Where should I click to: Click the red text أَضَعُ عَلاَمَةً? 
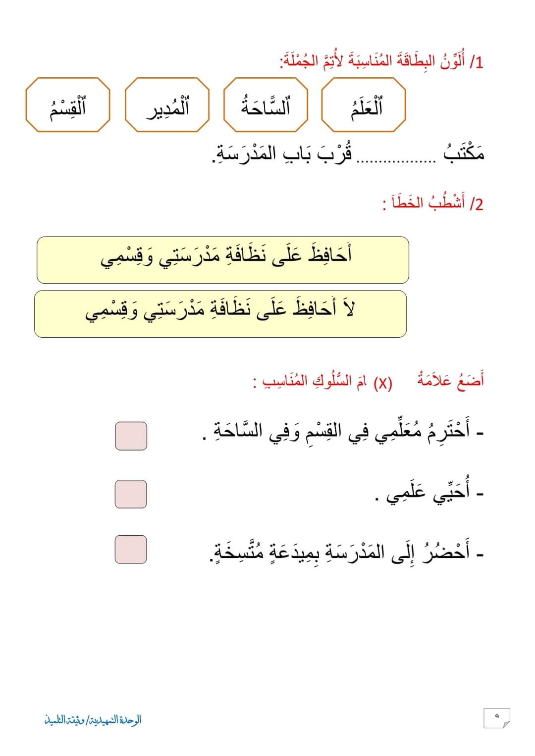pyautogui.click(x=451, y=381)
